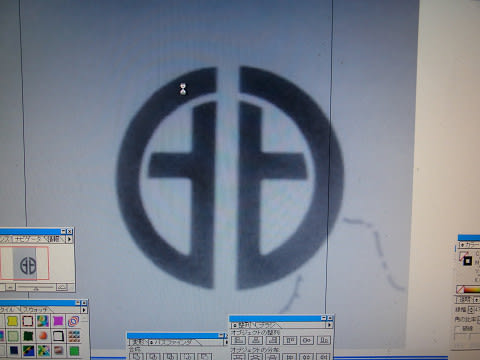Switch to the Swatches tab

pos(36,310)
